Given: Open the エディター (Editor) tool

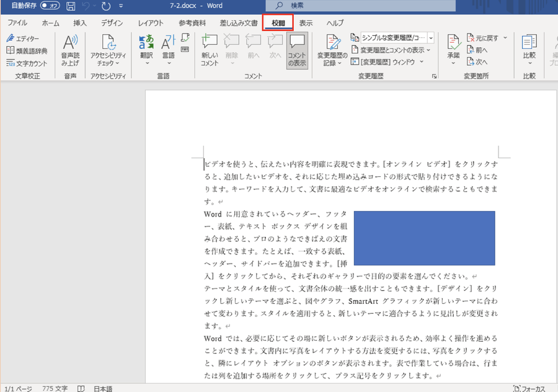Looking at the screenshot, I should click(23, 38).
